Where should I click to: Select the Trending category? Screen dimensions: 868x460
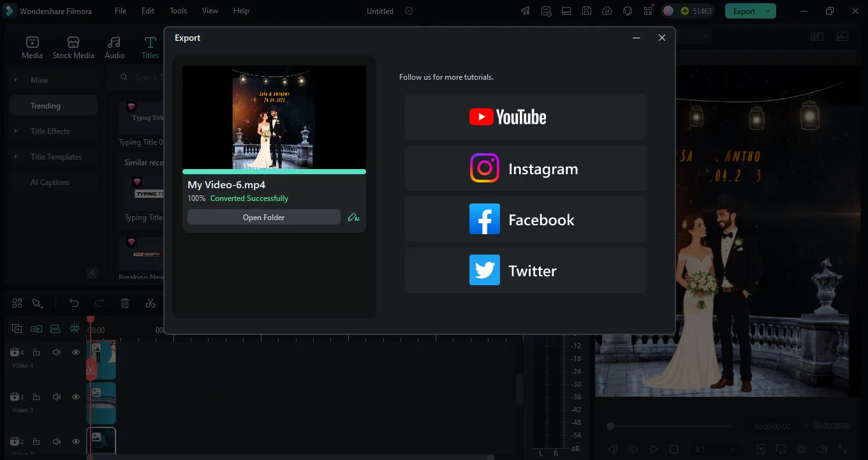pos(54,105)
